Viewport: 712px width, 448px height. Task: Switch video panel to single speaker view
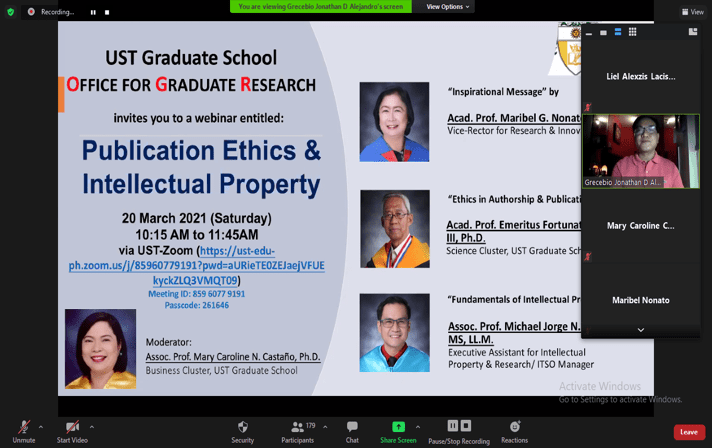click(603, 33)
